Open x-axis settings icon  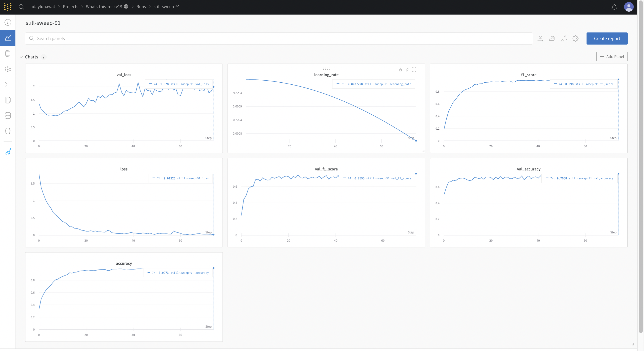(540, 38)
